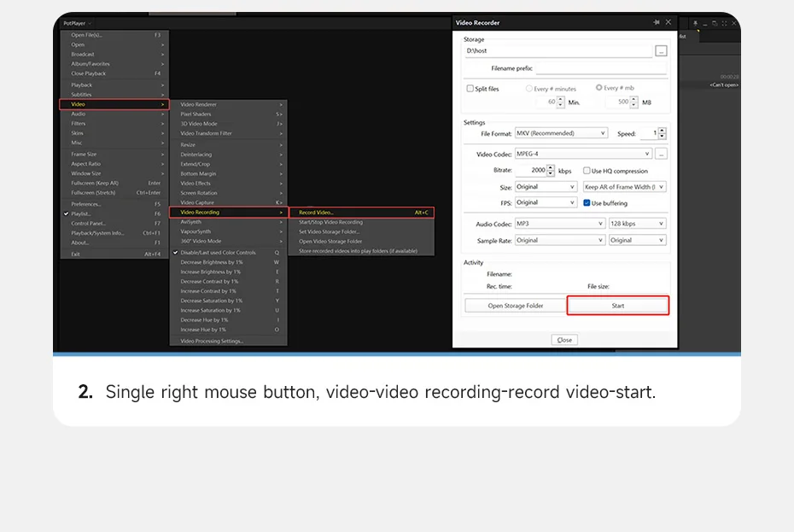Open the Aspect Ratio submenu
This screenshot has width=794, height=532.
pyautogui.click(x=114, y=164)
